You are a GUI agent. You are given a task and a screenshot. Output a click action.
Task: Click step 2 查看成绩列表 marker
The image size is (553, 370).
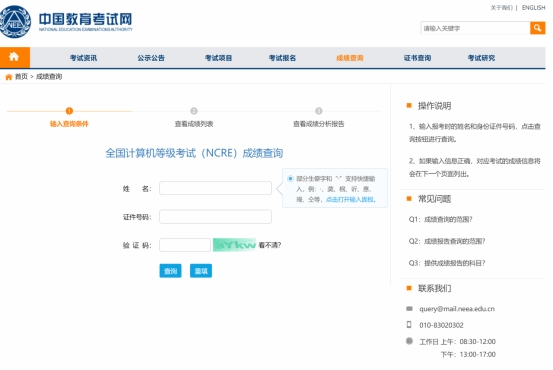coord(194,111)
